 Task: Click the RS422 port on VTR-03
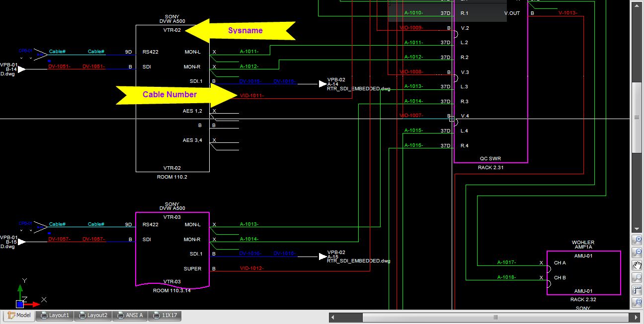(x=151, y=225)
